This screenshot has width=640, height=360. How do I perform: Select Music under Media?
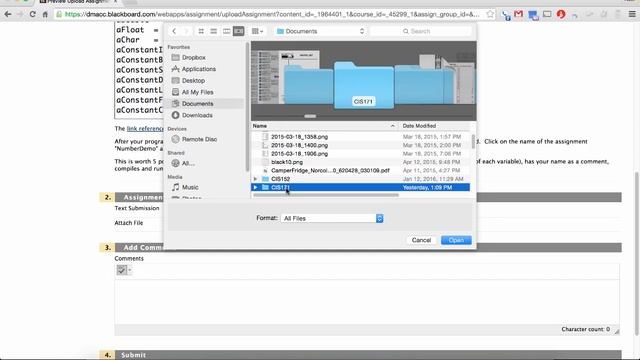coord(190,187)
